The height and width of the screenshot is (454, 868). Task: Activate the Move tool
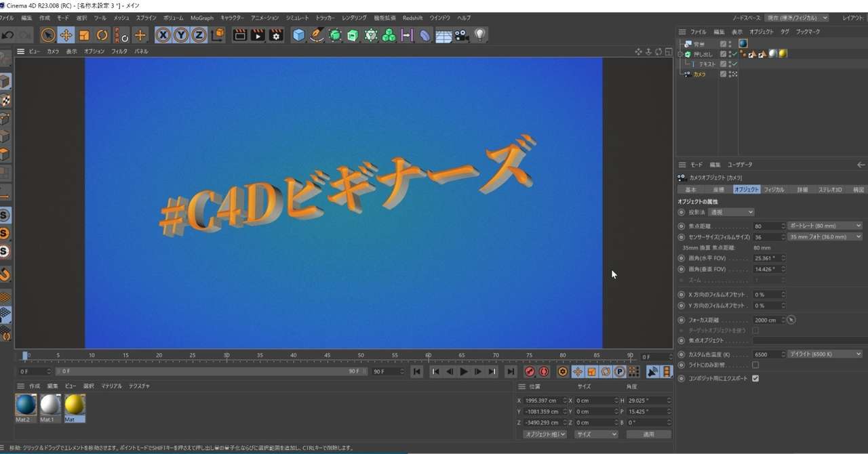click(66, 35)
